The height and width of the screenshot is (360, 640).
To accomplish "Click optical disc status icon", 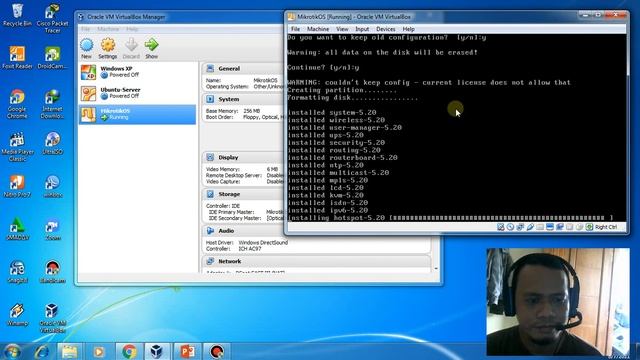I will click(510, 227).
